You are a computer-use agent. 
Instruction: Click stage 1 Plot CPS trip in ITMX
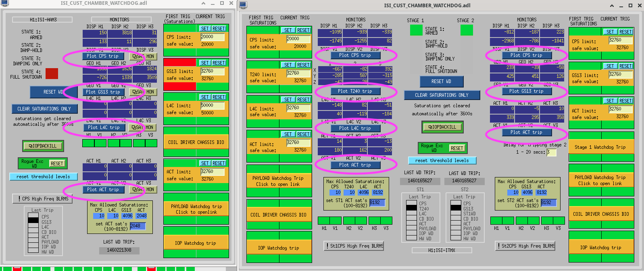(355, 55)
